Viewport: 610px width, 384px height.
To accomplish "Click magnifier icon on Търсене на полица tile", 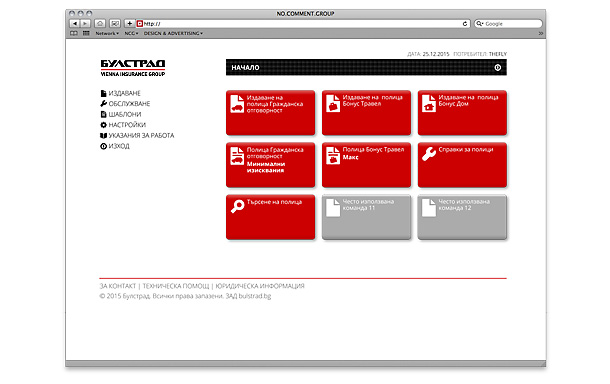I will 237,206.
